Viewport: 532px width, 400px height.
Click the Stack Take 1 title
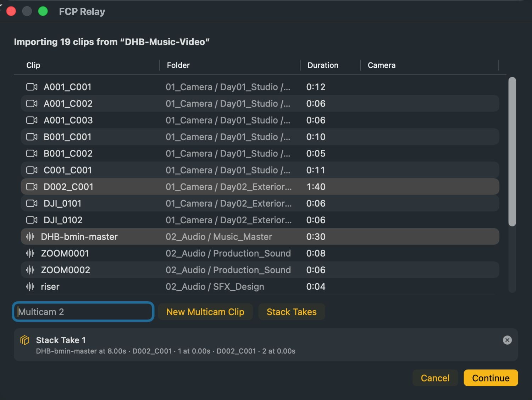pos(61,340)
